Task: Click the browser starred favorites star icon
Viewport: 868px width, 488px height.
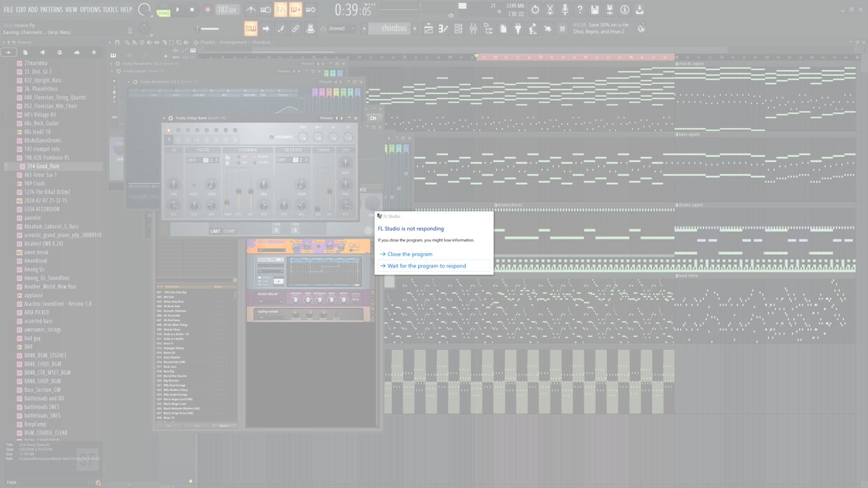Action: 93,53
